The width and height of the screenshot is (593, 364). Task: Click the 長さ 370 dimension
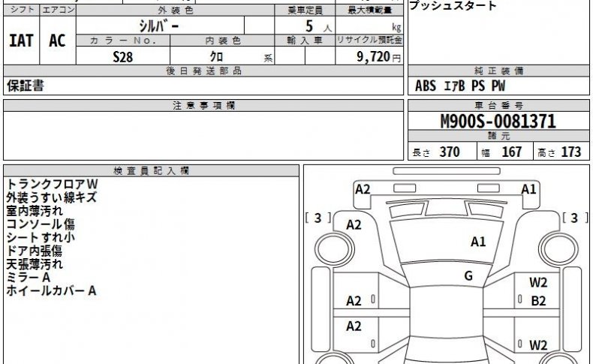point(435,152)
